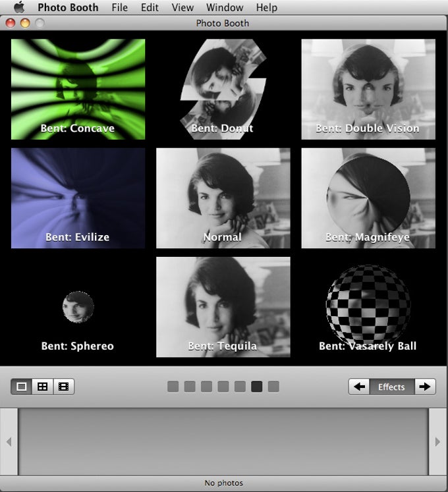
Task: Switch to single still picture mode
Action: point(21,387)
